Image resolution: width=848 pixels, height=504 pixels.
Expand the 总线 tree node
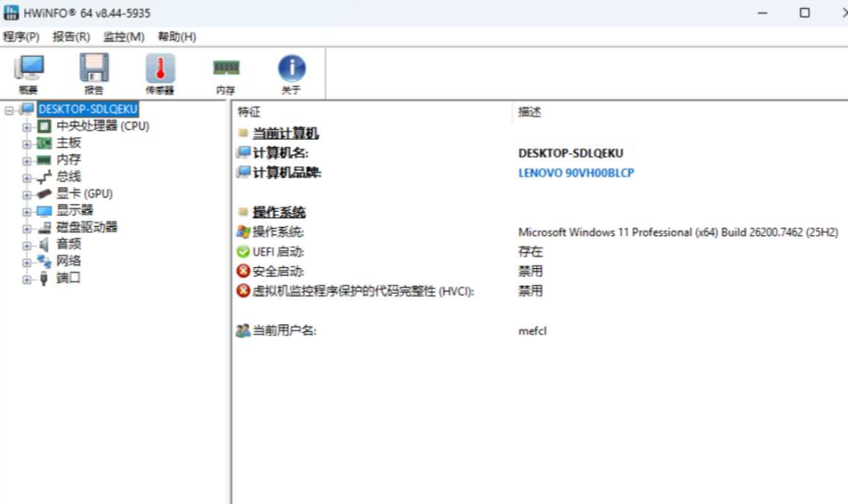(x=26, y=178)
